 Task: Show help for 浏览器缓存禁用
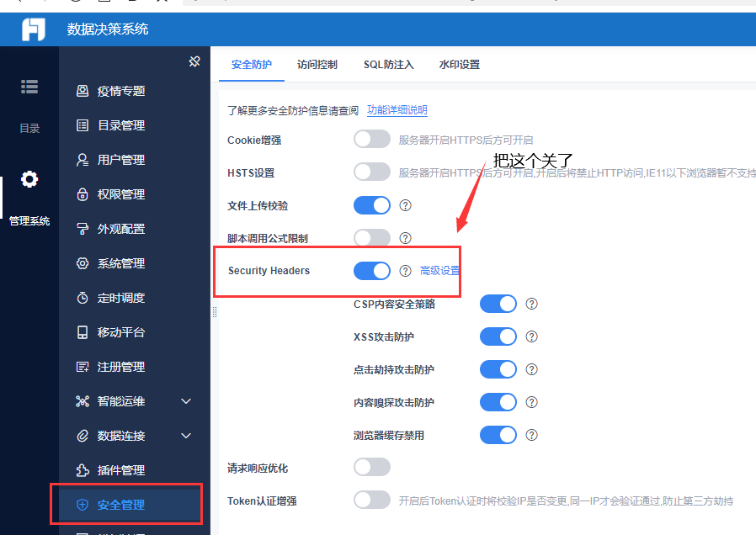[x=531, y=435]
